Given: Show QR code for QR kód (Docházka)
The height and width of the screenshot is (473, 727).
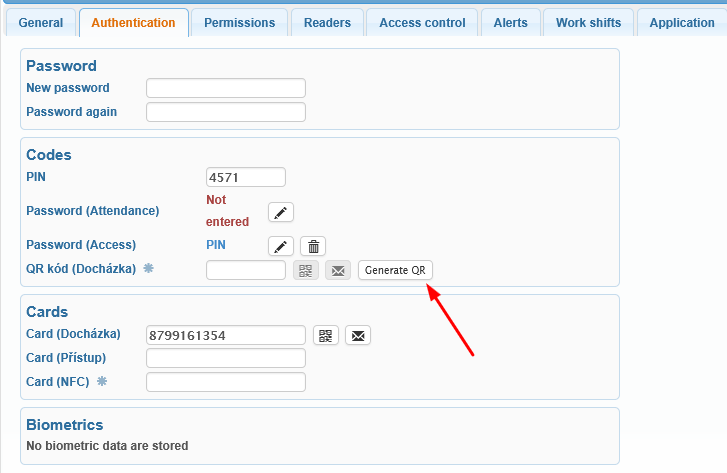Looking at the screenshot, I should 305,270.
